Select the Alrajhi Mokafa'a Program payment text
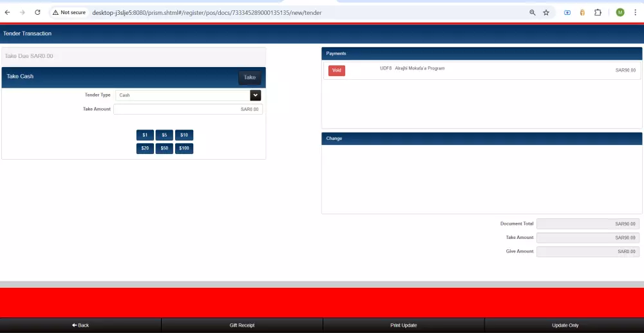 (420, 68)
